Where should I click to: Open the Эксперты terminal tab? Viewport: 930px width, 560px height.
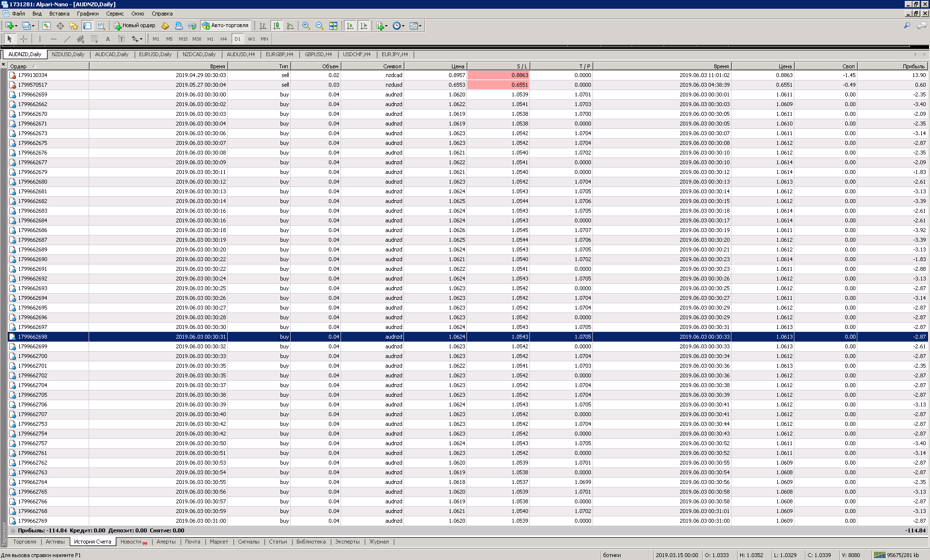347,542
